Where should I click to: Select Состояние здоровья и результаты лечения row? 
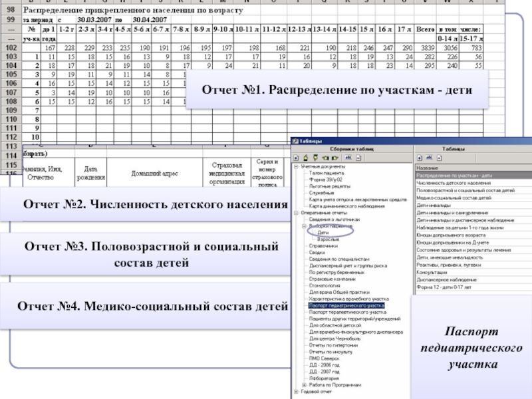point(473,250)
